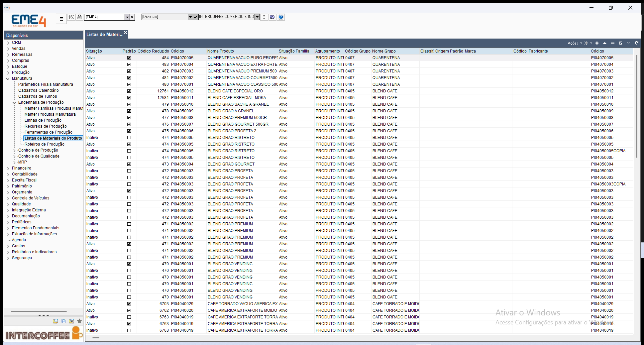Collapse the Manufatura tree node
Image resolution: width=644 pixels, height=345 pixels.
click(8, 79)
